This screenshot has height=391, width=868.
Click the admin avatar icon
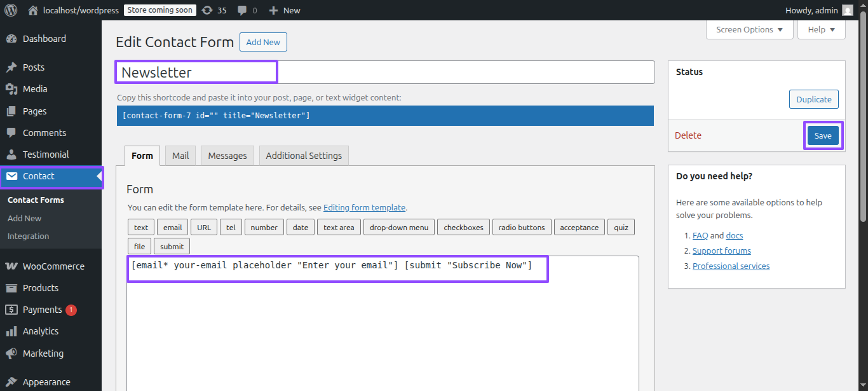pos(848,10)
